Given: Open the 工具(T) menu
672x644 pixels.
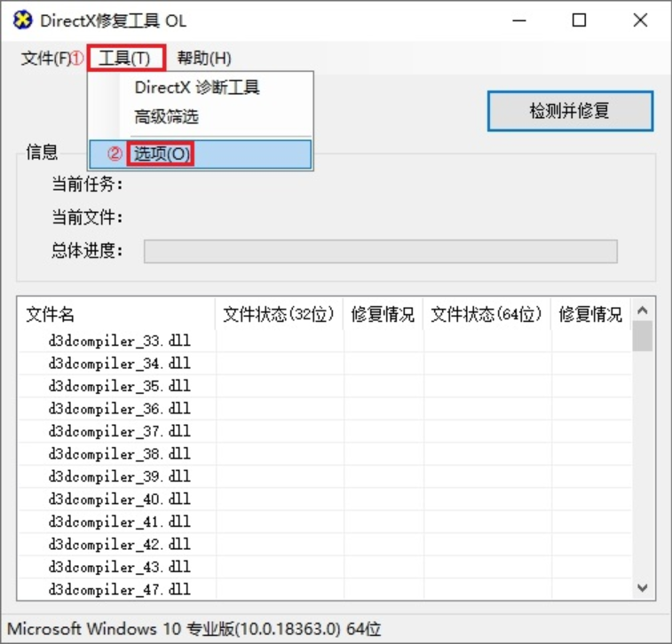Looking at the screenshot, I should [x=124, y=59].
